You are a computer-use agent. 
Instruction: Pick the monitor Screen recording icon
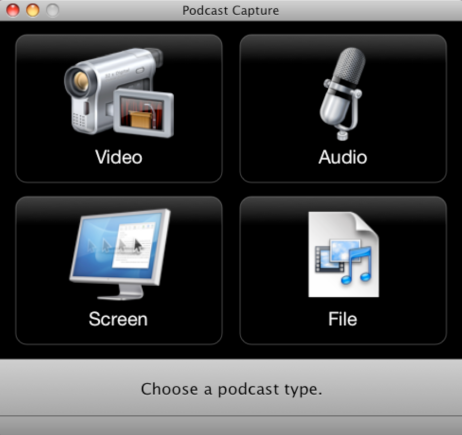(120, 255)
